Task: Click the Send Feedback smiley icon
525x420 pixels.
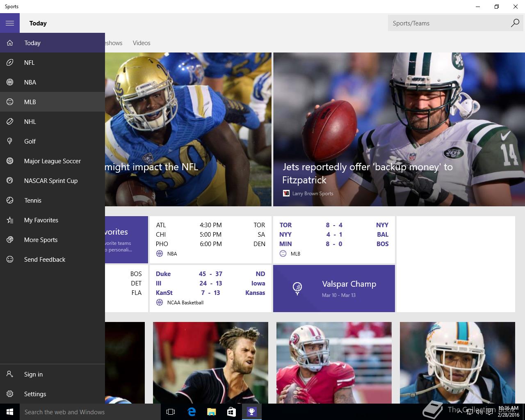Action: 10,259
